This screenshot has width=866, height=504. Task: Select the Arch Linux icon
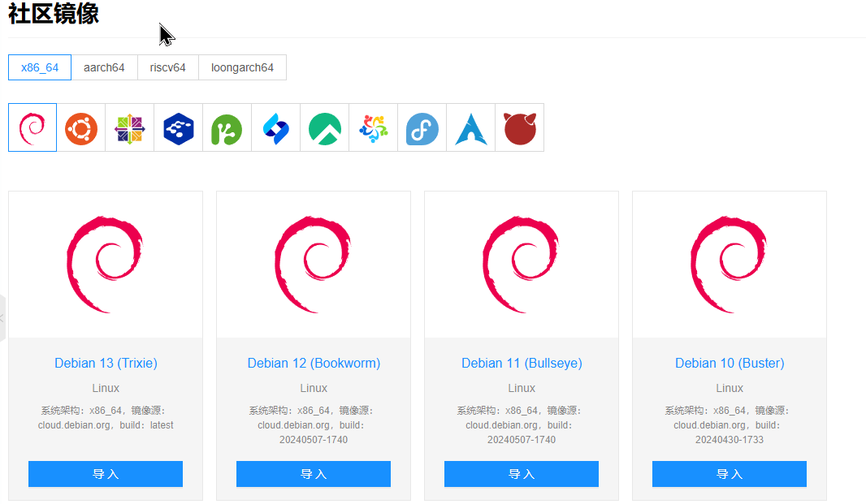coord(471,127)
